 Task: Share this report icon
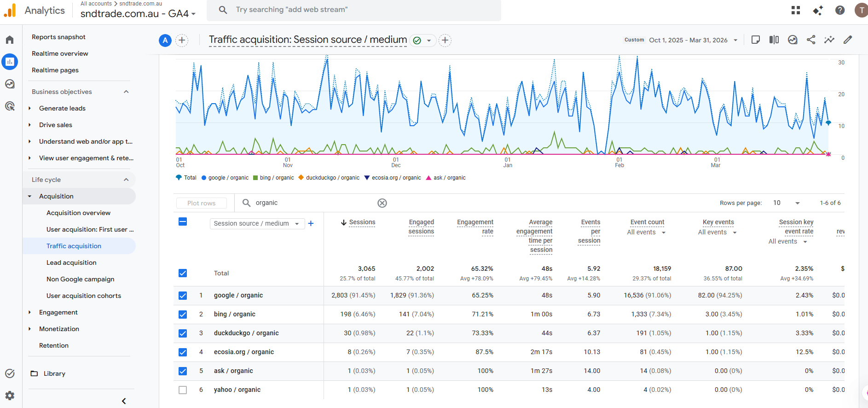click(x=811, y=40)
